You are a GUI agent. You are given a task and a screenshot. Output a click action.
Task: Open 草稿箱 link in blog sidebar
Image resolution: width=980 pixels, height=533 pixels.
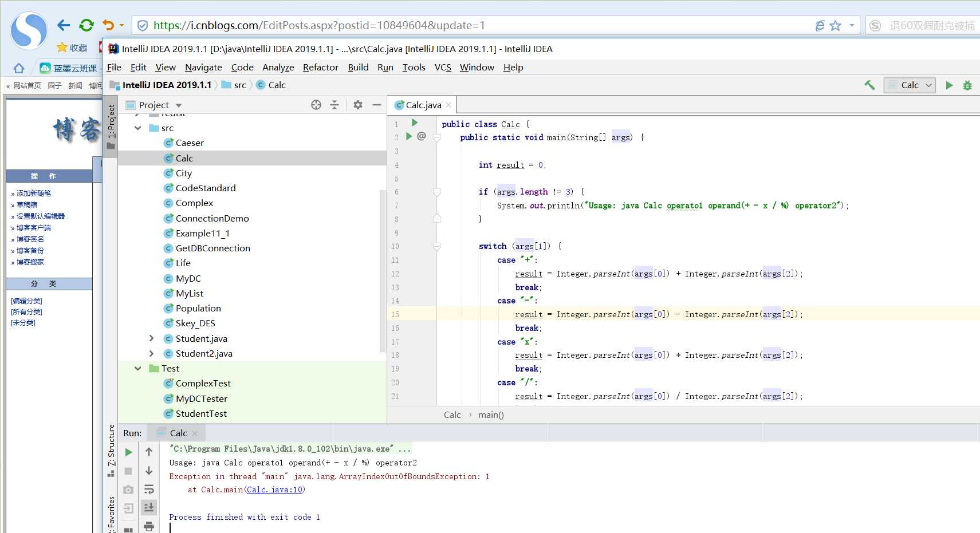26,205
